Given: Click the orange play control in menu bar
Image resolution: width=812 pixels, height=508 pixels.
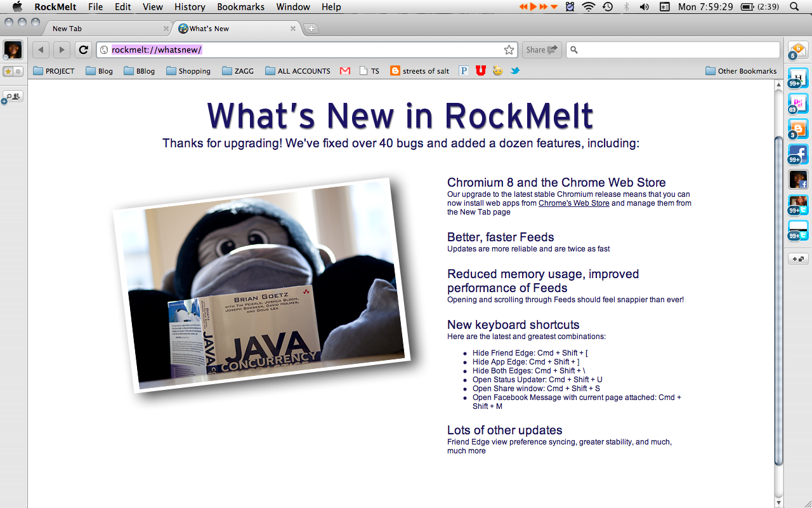Looking at the screenshot, I should [534, 7].
